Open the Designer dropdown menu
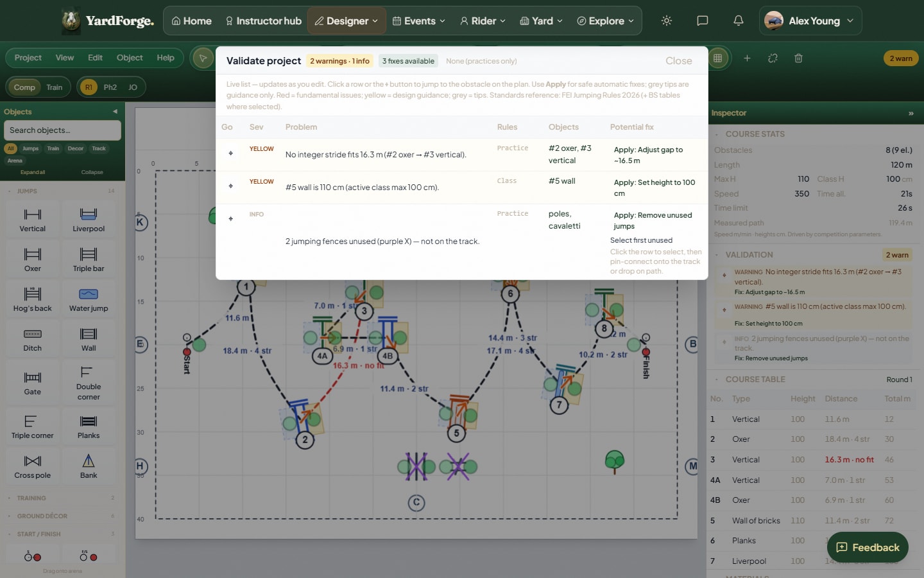The image size is (924, 578). 346,21
